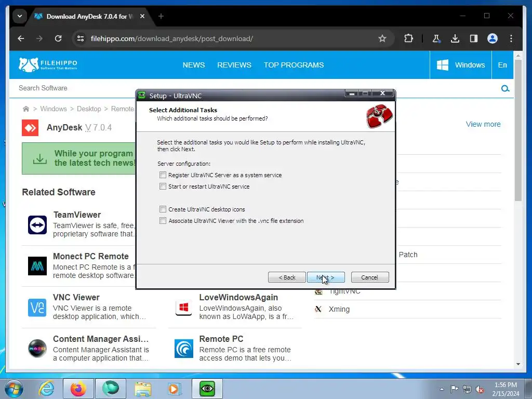Click the Next button in UltraVNC Setup
The width and height of the screenshot is (532, 399).
(326, 277)
